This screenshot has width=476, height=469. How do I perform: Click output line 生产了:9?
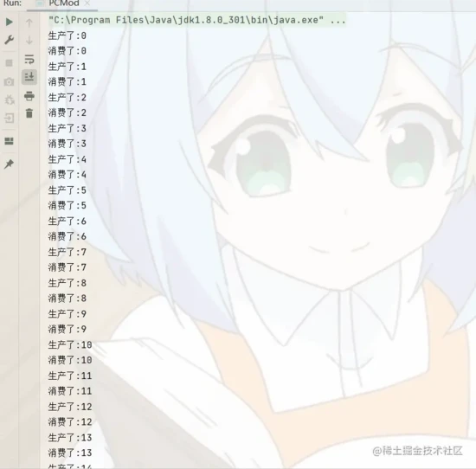(68, 313)
